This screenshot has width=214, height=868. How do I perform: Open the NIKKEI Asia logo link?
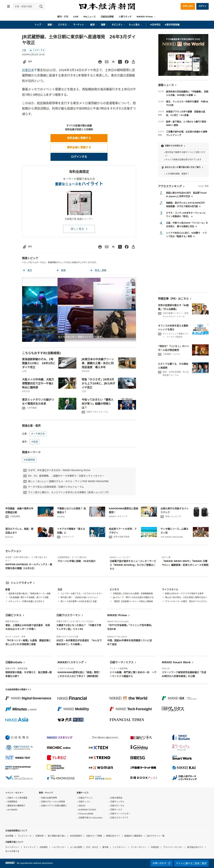17,719
